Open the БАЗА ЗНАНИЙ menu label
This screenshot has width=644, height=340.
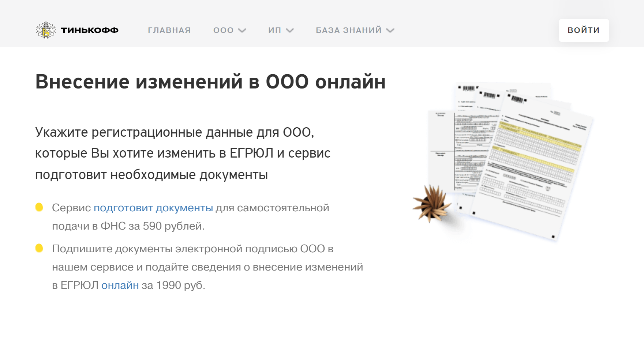pyautogui.click(x=348, y=30)
